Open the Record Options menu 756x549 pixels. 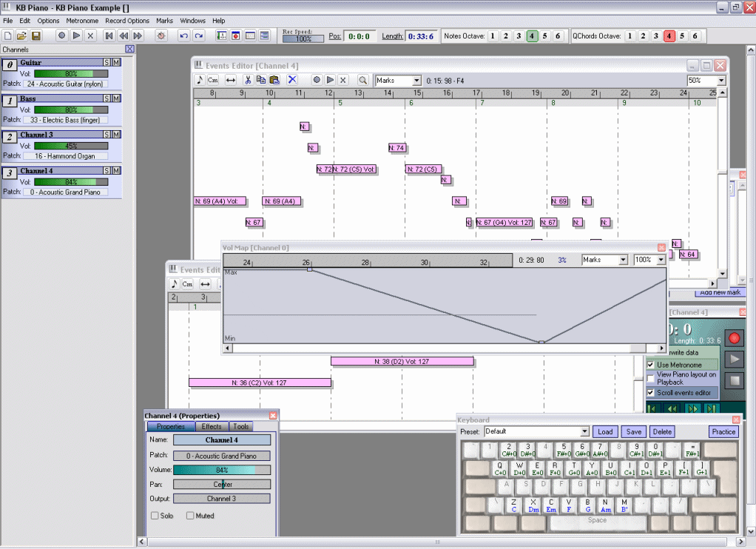coord(127,21)
